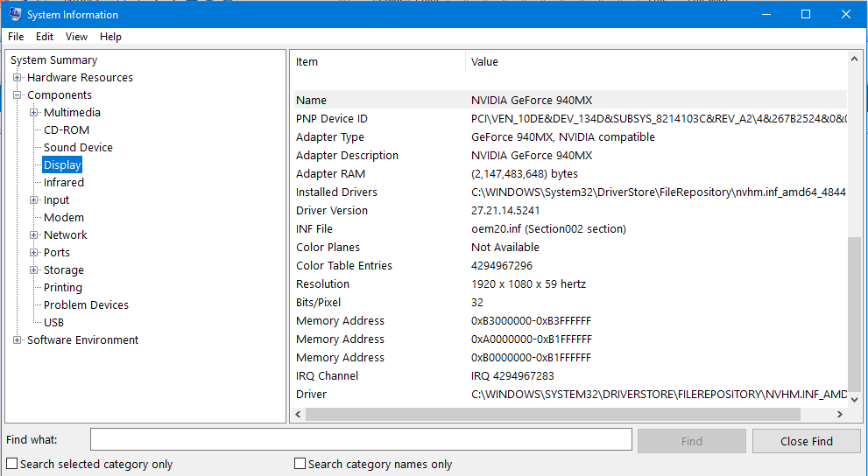The width and height of the screenshot is (868, 476).
Task: Click in the Find what text field
Action: click(x=361, y=440)
